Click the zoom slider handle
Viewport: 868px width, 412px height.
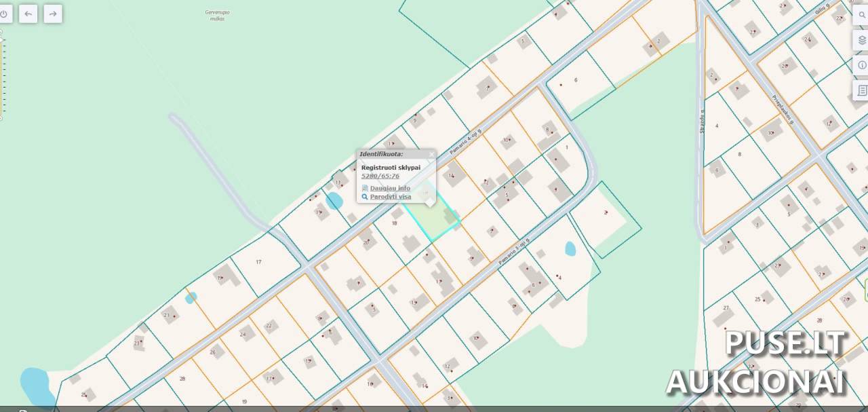(x=1, y=39)
